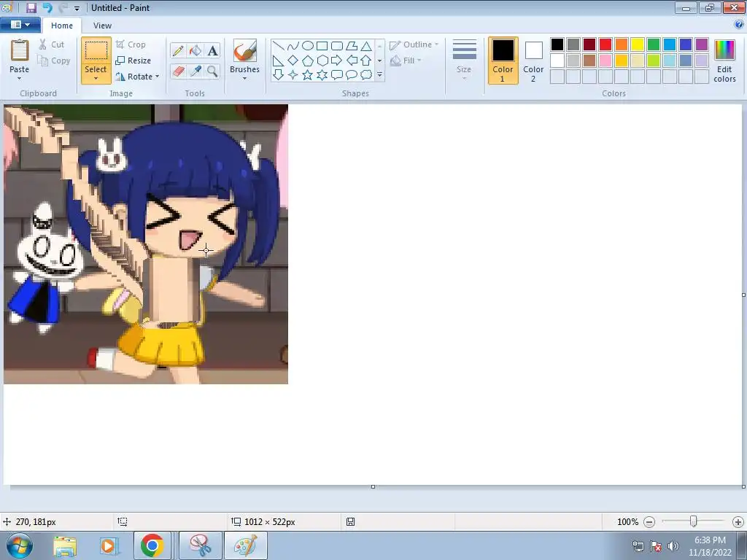The image size is (747, 560).
Task: Choose the Triangle shape
Action: click(x=366, y=46)
